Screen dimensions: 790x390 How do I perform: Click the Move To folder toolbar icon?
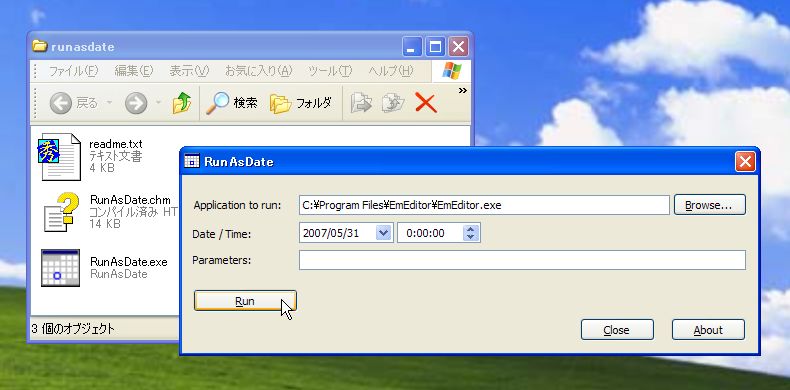(361, 103)
